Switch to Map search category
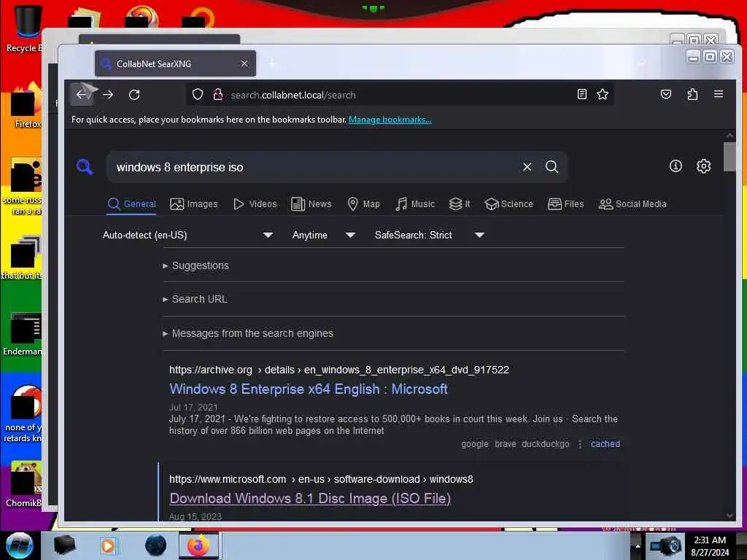747x560 pixels. click(363, 204)
